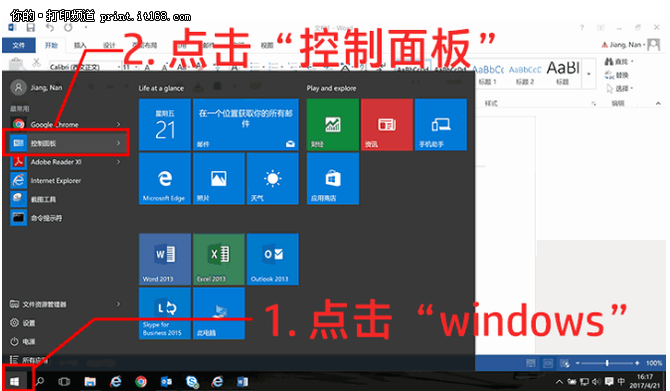Collapse the Word ribbon

(x=658, y=103)
